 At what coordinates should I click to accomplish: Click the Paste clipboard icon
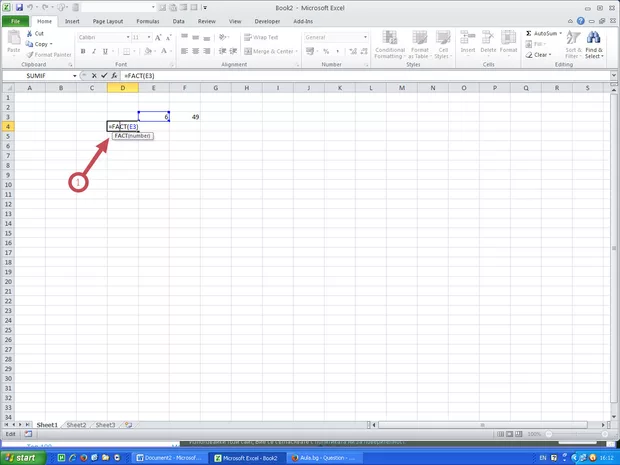14,38
